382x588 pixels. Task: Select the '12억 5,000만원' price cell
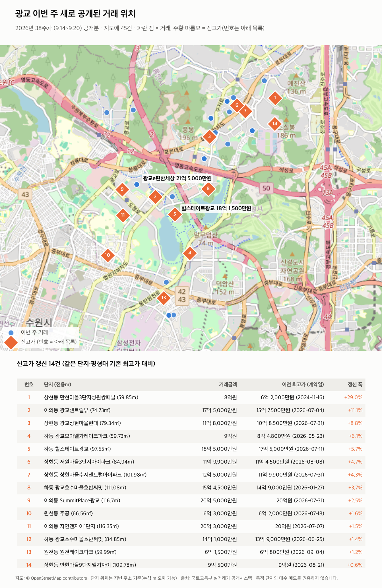pyautogui.click(x=219, y=475)
